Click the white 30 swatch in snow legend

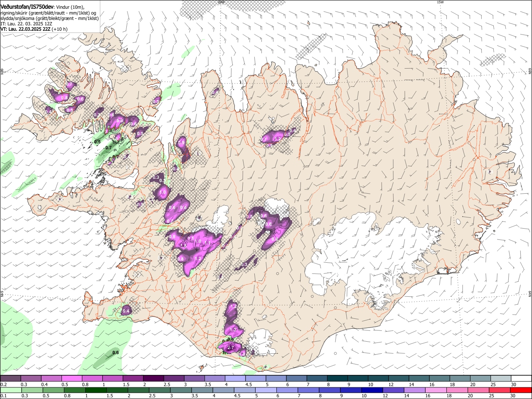pos(521,379)
